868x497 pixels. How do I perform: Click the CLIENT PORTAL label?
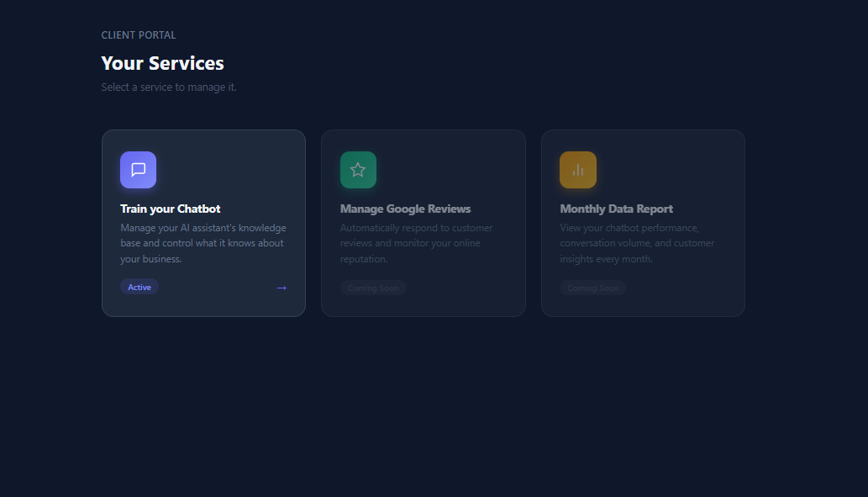coord(139,35)
